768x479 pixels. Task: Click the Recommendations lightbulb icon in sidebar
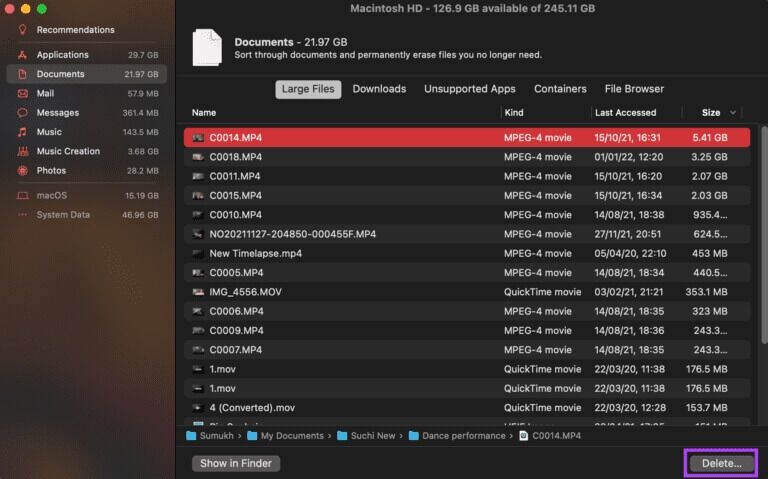(22, 30)
